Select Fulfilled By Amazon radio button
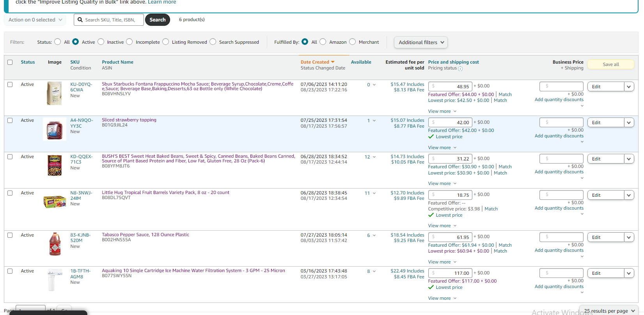Screen dimensions: 644x315 (323, 42)
